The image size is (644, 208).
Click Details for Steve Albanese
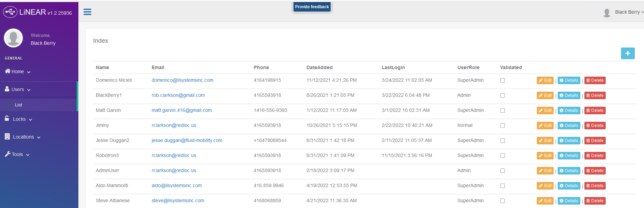(569, 201)
